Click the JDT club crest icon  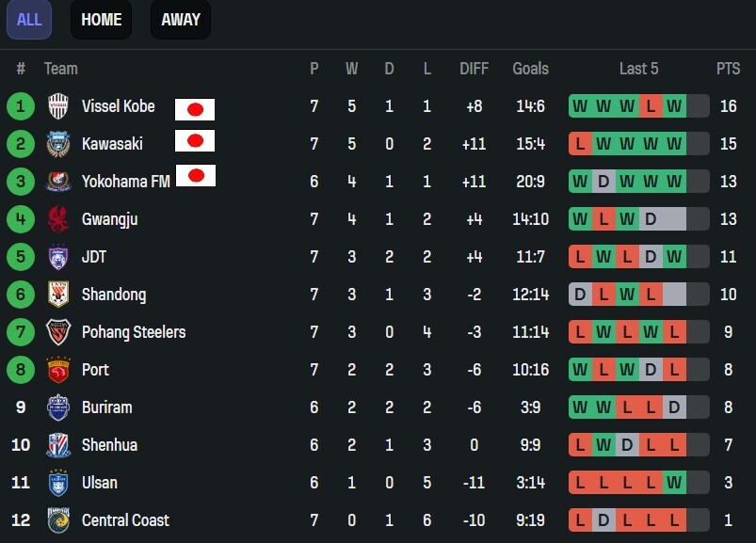click(x=58, y=257)
